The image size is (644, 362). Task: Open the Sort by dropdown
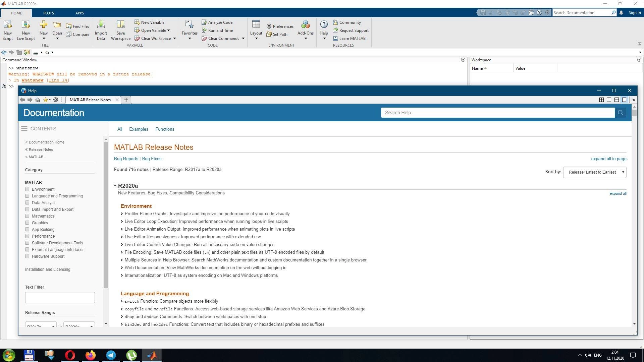click(594, 172)
